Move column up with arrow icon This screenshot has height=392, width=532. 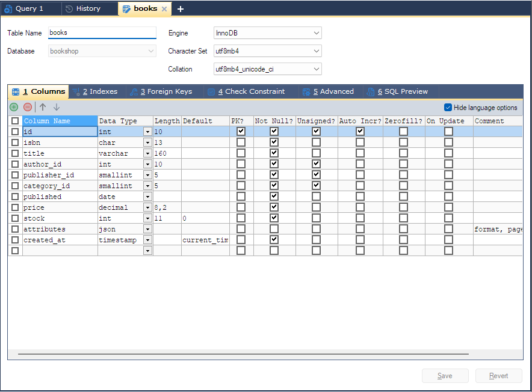click(43, 107)
